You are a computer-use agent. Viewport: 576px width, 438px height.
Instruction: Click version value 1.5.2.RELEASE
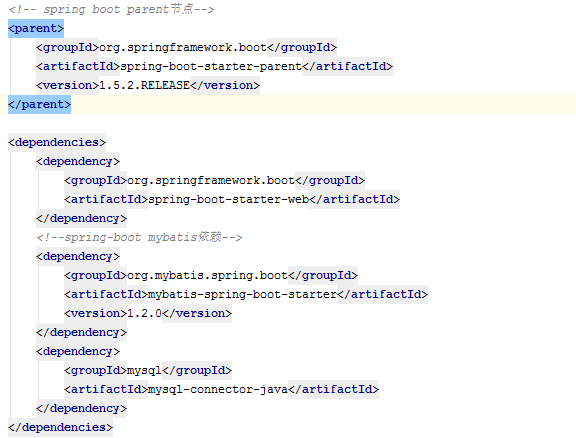pos(144,85)
